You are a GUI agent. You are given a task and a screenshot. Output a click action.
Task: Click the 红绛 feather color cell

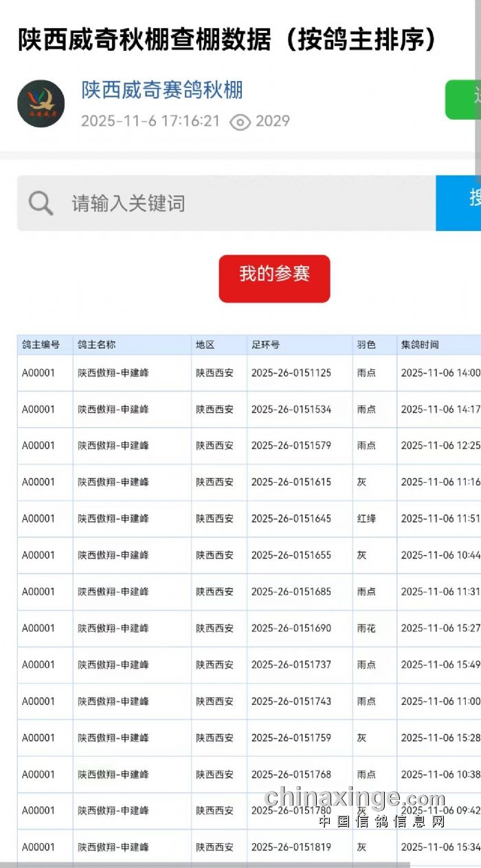coord(366,519)
